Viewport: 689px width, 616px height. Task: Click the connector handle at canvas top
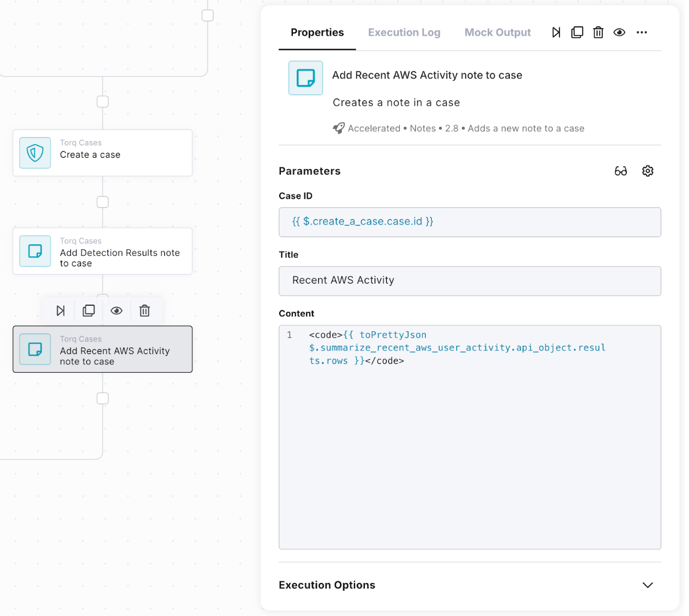click(x=208, y=15)
